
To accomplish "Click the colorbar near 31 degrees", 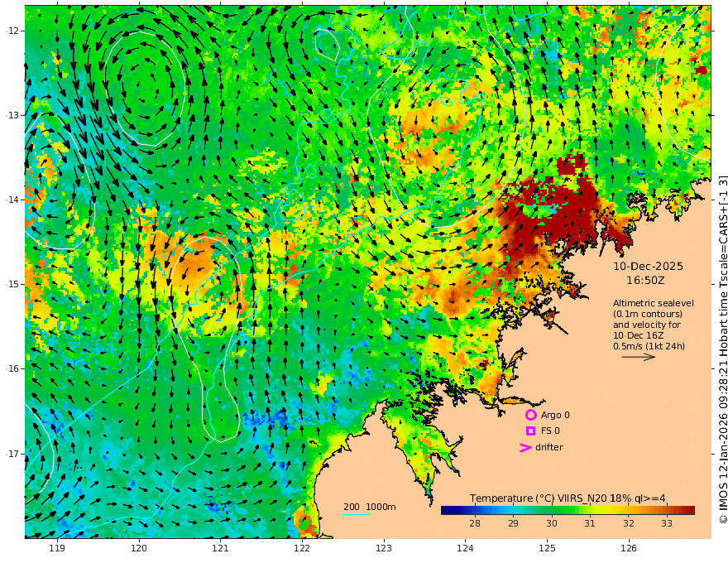I will click(x=590, y=511).
